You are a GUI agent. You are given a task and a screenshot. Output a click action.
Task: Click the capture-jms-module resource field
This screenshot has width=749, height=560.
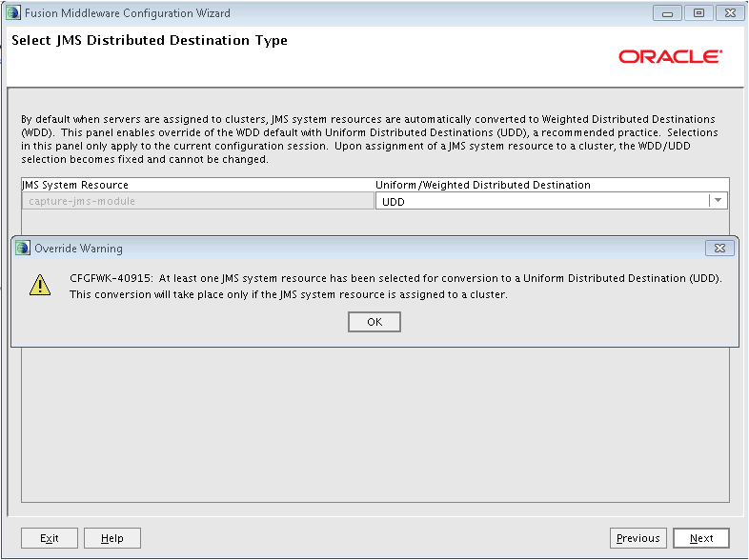click(198, 201)
